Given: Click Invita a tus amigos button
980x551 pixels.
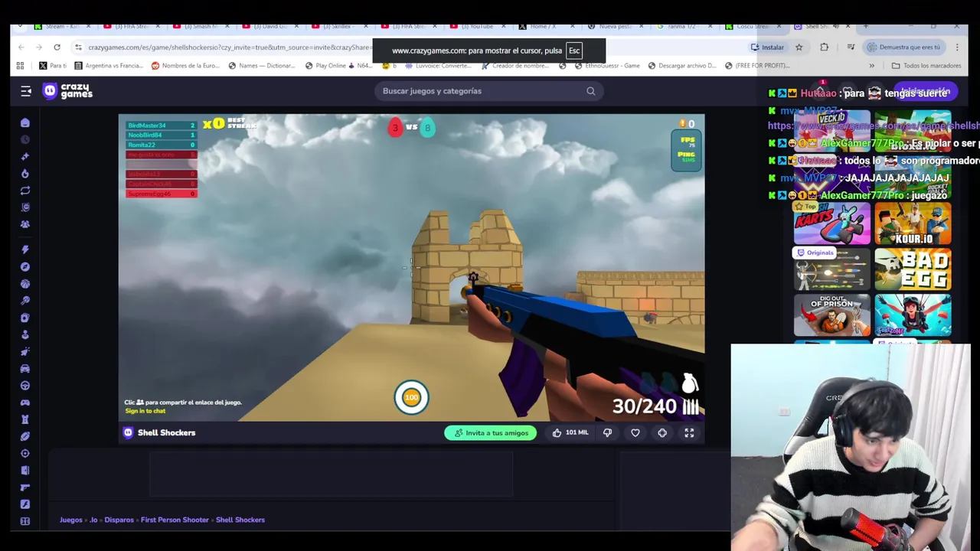Looking at the screenshot, I should pyautogui.click(x=491, y=433).
